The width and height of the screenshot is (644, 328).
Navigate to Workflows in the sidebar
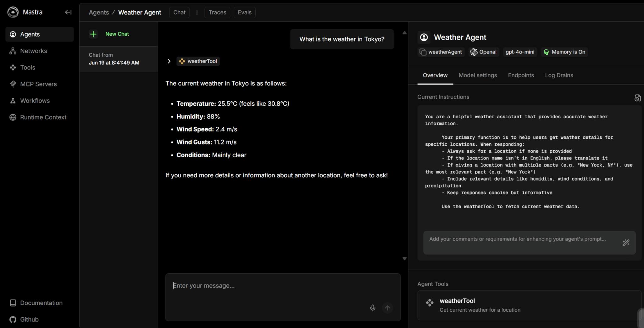(35, 101)
